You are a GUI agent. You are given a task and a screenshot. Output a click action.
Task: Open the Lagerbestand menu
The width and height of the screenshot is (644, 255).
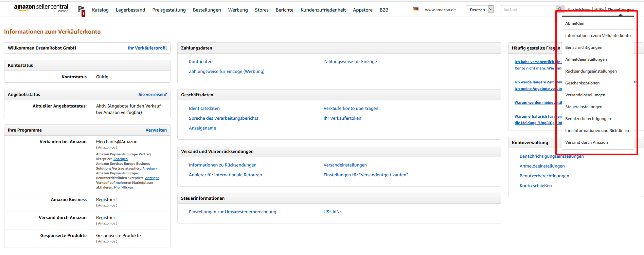[130, 10]
